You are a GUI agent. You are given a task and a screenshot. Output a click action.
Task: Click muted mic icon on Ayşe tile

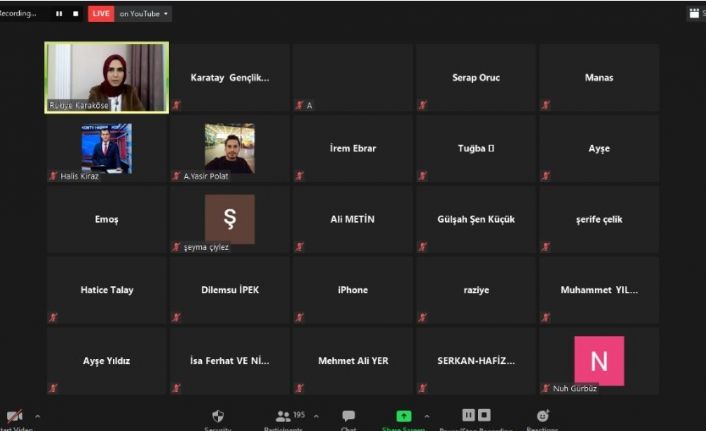click(x=546, y=176)
